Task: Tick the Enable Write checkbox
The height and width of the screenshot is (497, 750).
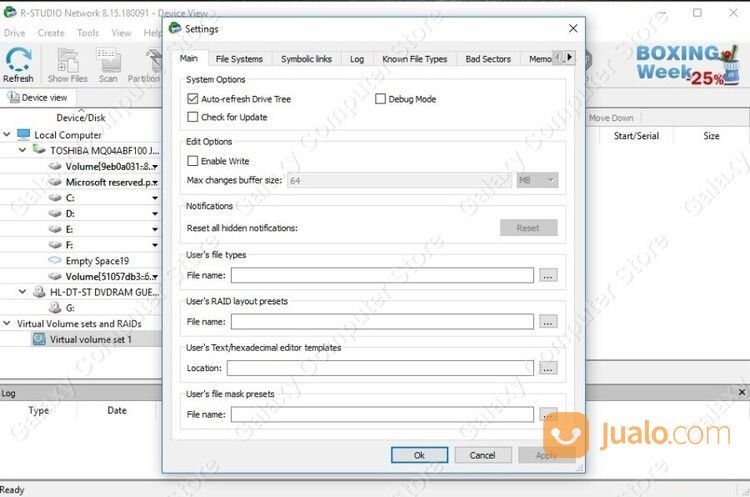Action: [192, 161]
